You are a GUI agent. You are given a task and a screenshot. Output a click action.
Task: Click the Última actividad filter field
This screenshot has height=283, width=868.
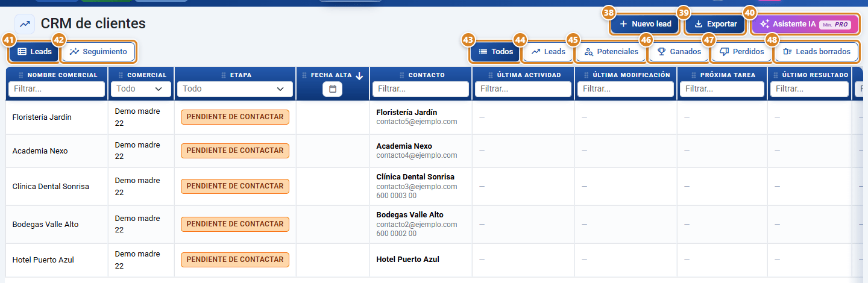(x=523, y=89)
